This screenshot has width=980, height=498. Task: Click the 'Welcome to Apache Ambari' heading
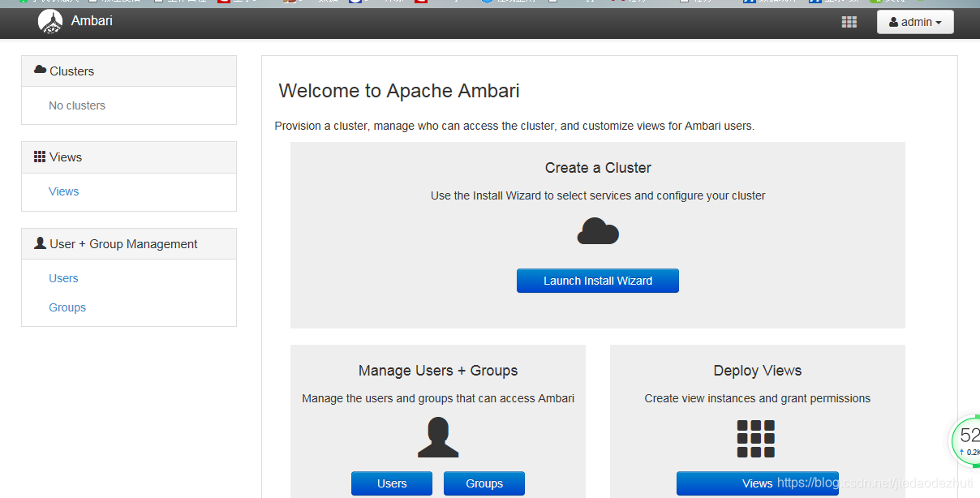(x=399, y=91)
